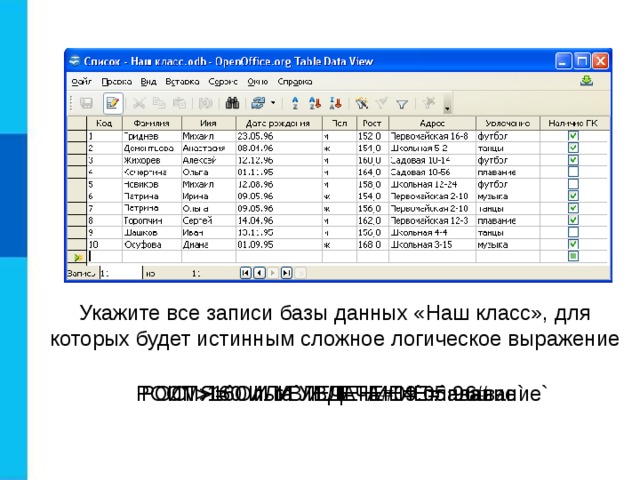Open the Вставка menu

point(182,82)
